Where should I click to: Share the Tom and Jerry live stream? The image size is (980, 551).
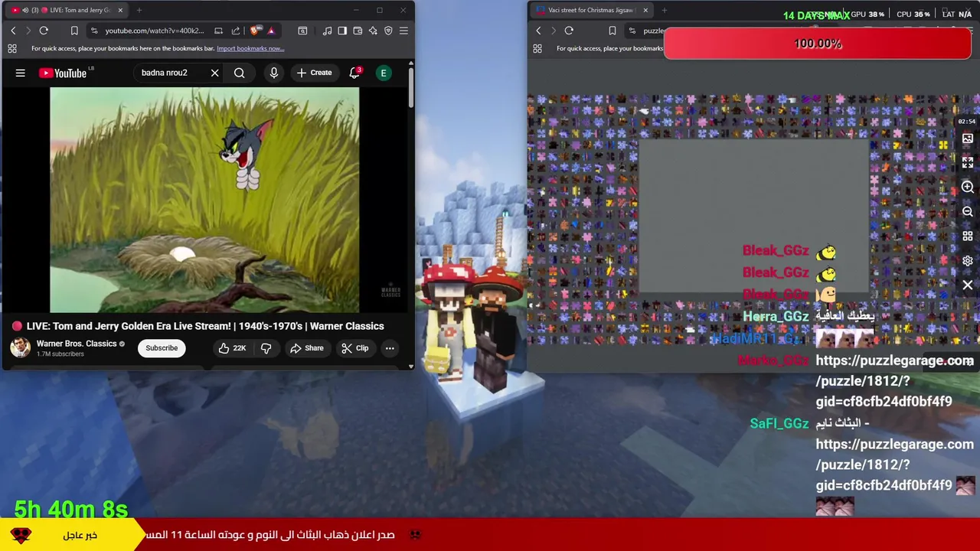click(306, 348)
